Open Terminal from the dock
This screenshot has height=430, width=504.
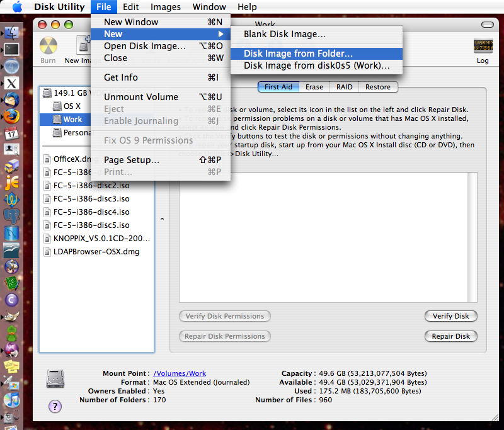click(11, 50)
